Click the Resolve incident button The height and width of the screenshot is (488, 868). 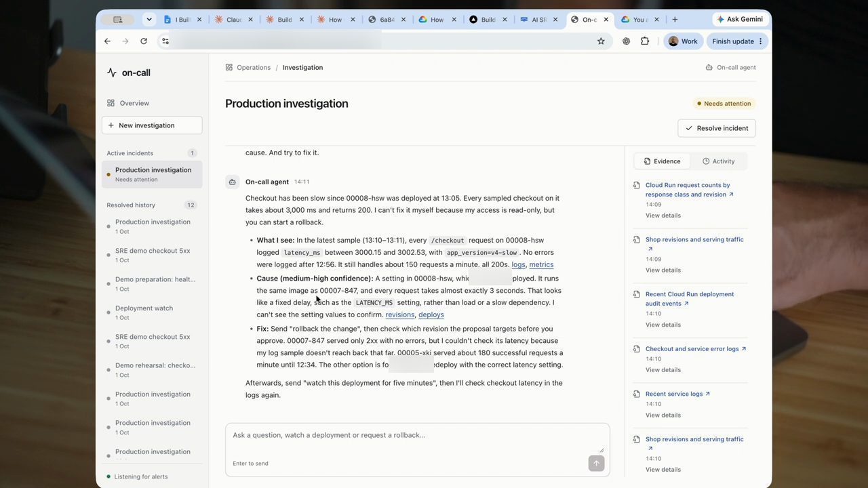tap(717, 128)
